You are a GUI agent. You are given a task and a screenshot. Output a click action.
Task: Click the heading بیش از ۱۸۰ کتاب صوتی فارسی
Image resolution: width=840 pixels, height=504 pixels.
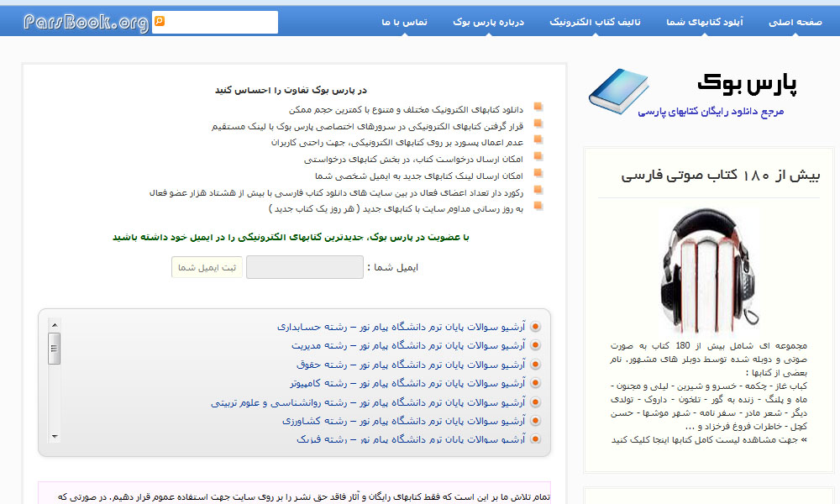coord(721,176)
